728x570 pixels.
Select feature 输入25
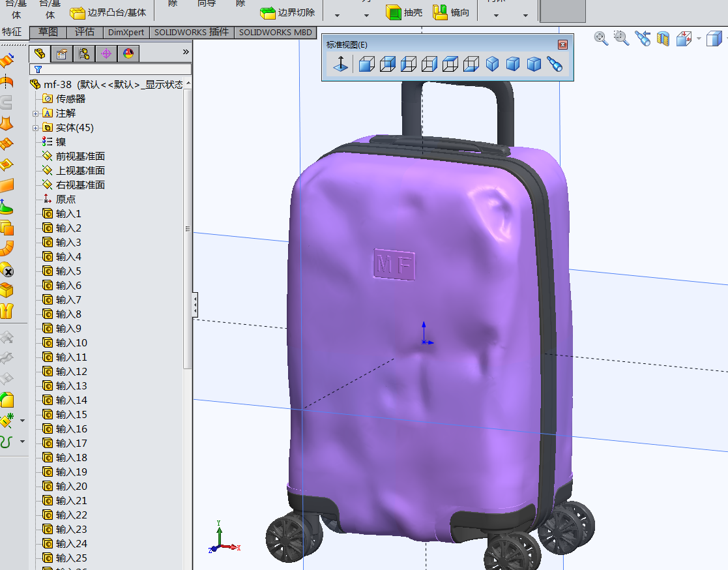point(65,558)
